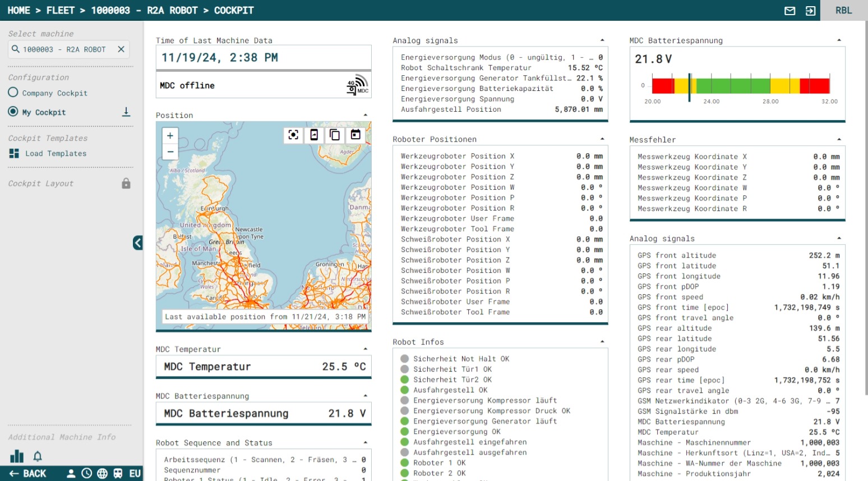Go to FLEET in the breadcrumb
The image size is (868, 481).
click(61, 11)
